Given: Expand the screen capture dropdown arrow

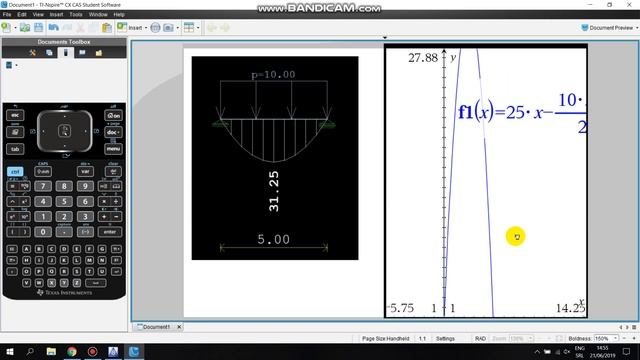Looking at the screenshot, I should [178, 28].
